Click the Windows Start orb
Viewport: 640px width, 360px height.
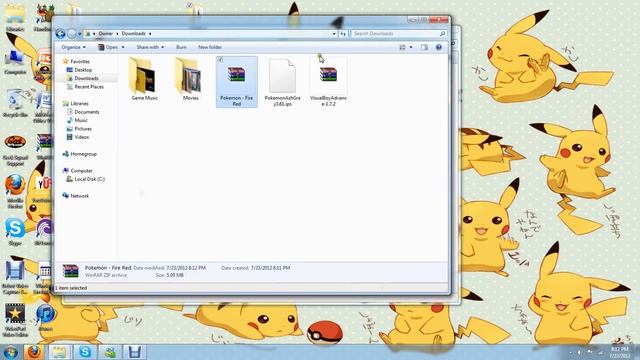point(10,352)
